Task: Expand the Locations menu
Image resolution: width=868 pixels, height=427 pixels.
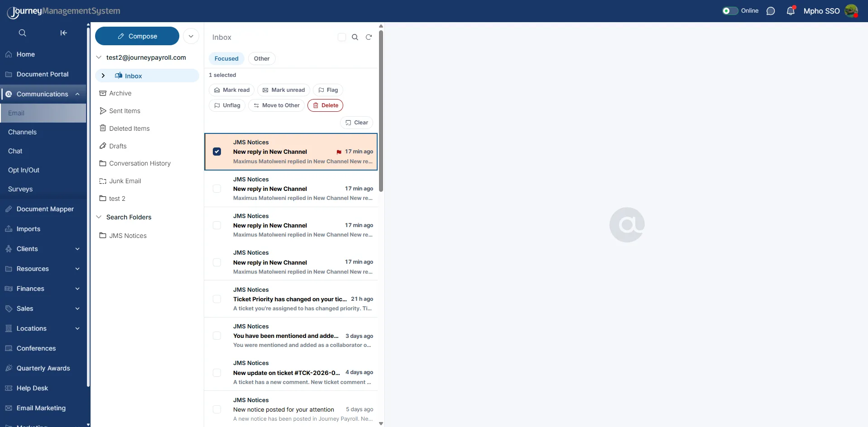Action: [x=77, y=328]
